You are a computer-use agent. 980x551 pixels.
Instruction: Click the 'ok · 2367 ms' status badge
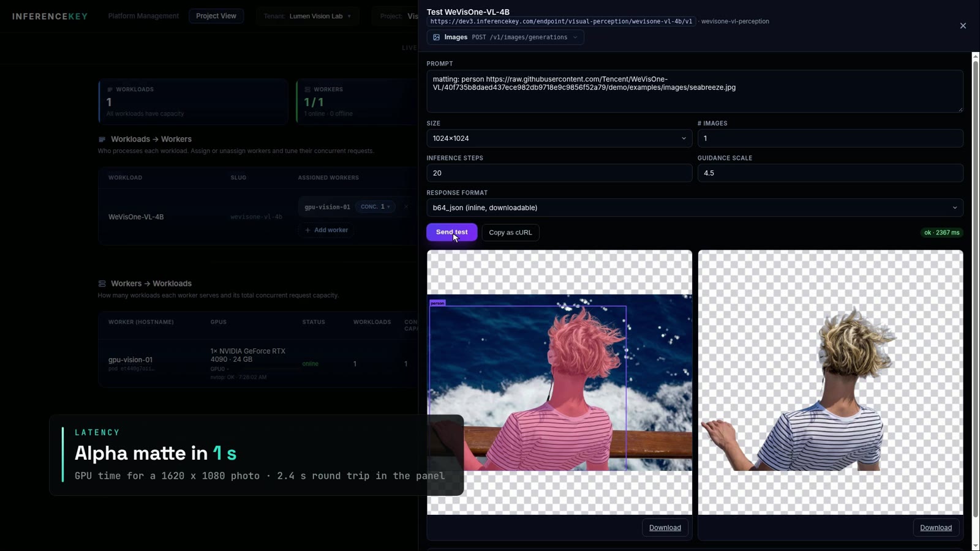click(x=941, y=233)
